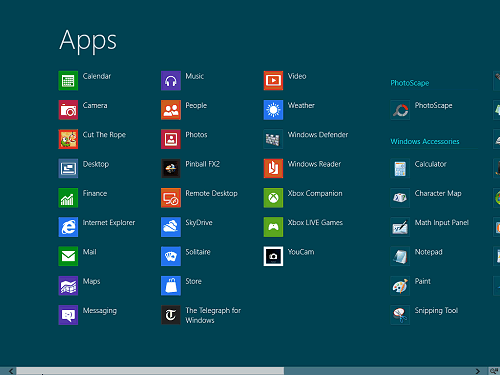Launch the Video app icon
The image size is (500, 375).
click(273, 80)
